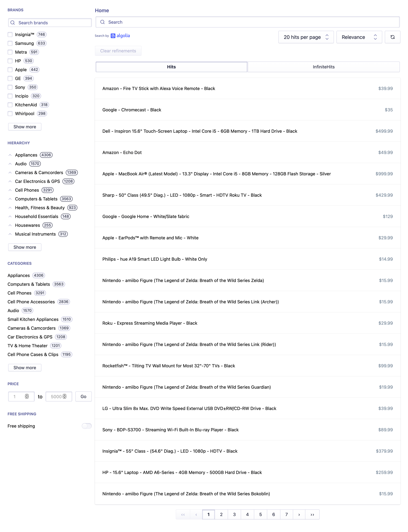408x532 pixels.
Task: Click the refresh icon button
Action: pos(392,37)
